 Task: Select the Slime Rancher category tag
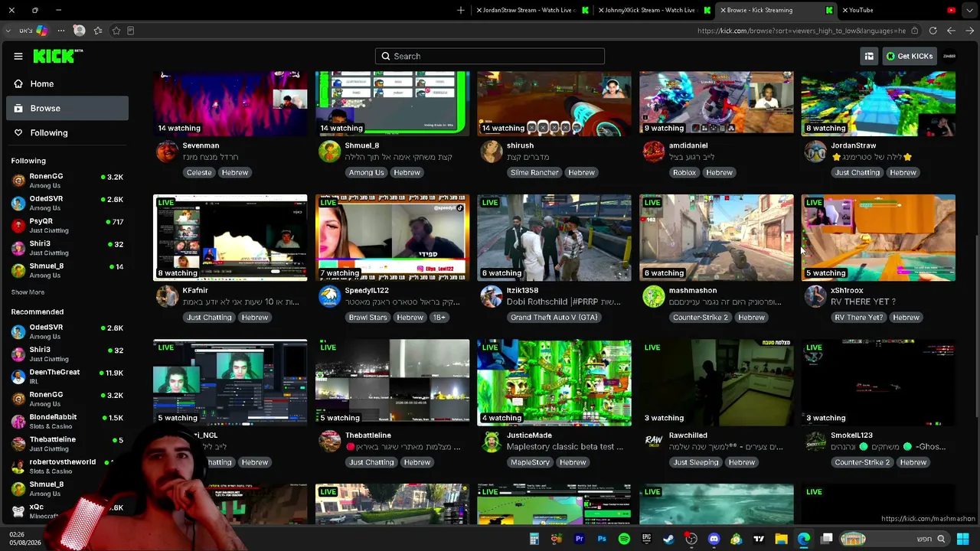pyautogui.click(x=534, y=172)
